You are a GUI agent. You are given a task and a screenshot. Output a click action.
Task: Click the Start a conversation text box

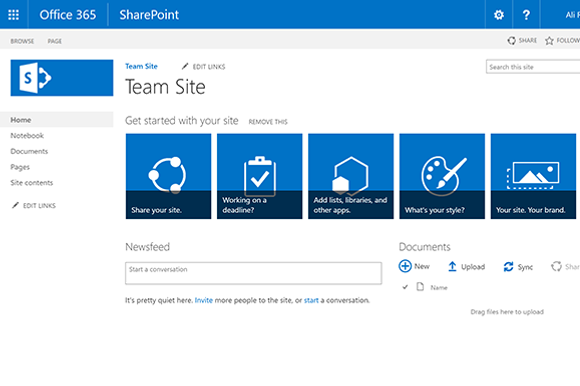pos(253,273)
